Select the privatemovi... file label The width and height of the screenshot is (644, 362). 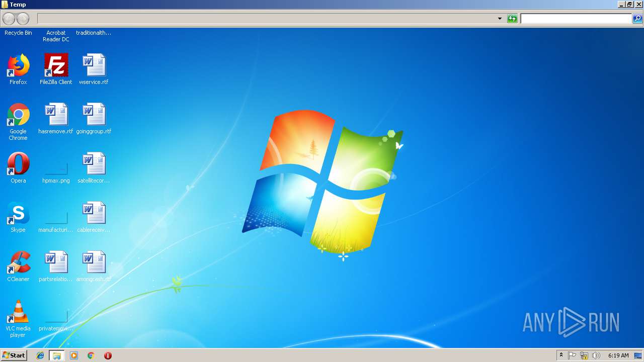pos(56,328)
